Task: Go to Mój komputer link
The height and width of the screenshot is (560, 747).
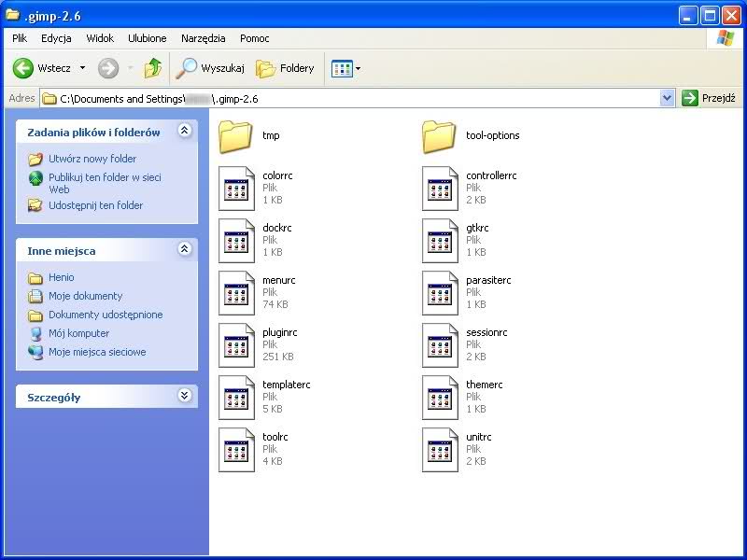Action: [78, 333]
